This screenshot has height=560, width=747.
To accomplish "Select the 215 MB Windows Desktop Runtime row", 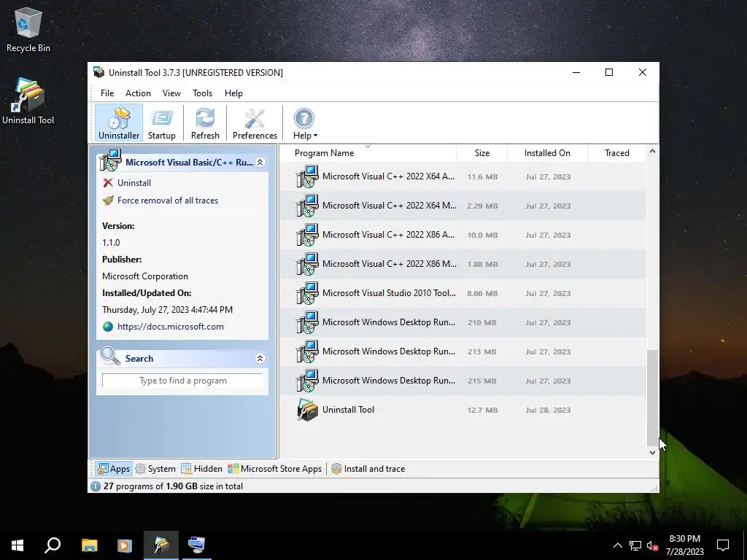I will (462, 381).
